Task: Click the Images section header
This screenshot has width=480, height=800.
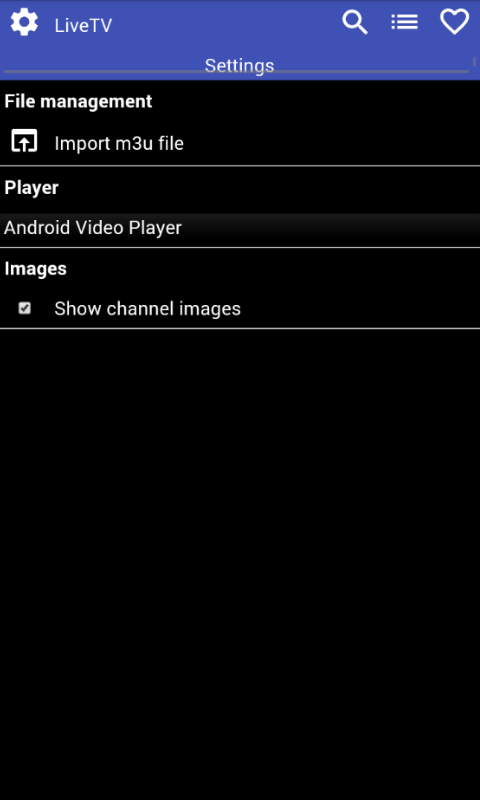Action: [x=35, y=268]
